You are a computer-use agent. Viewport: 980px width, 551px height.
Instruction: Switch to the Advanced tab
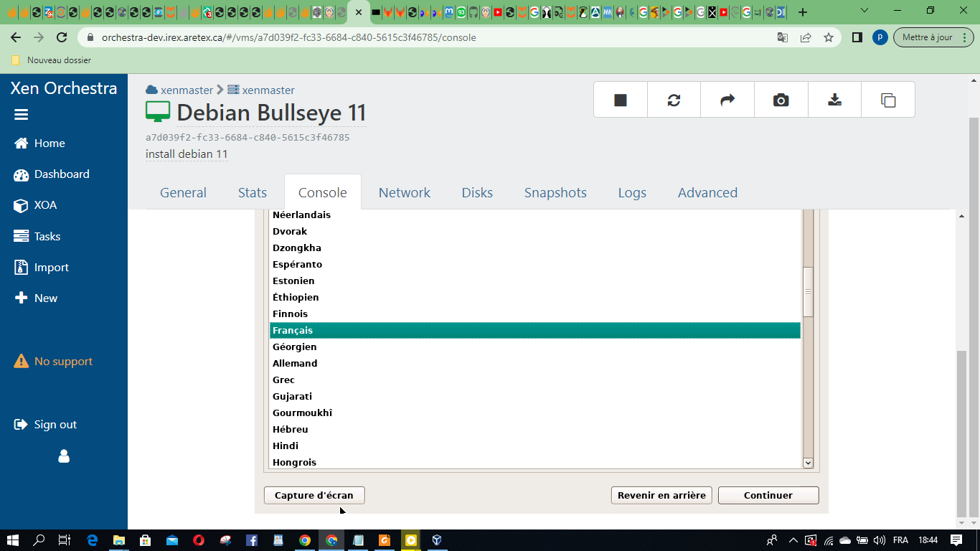coord(707,192)
